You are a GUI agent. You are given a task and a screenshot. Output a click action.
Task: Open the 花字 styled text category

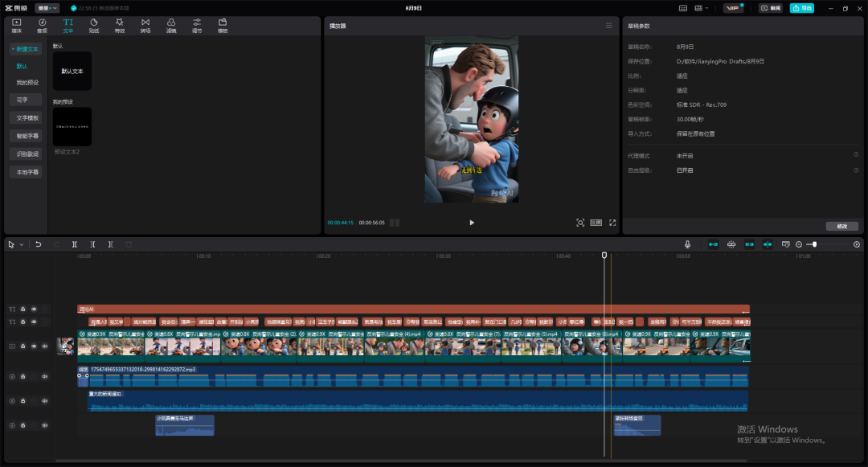click(x=26, y=100)
